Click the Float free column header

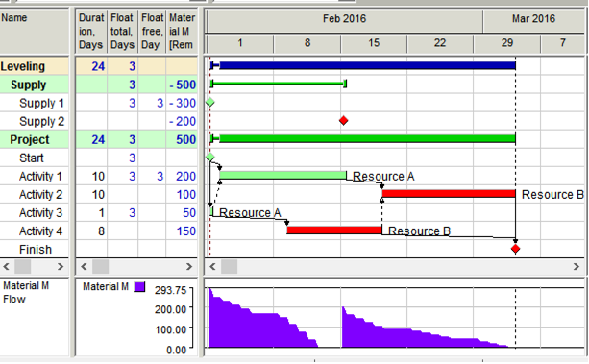coord(152,32)
